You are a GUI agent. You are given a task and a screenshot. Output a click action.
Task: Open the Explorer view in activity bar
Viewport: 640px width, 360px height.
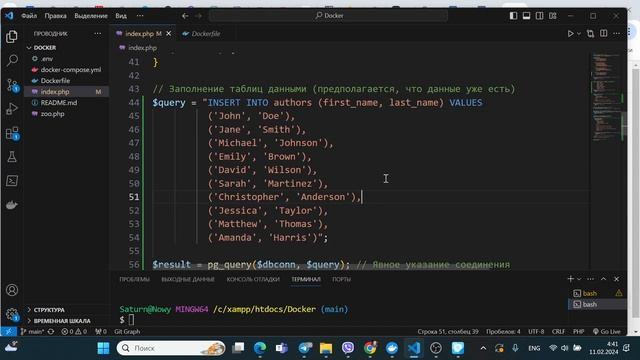tap(12, 37)
